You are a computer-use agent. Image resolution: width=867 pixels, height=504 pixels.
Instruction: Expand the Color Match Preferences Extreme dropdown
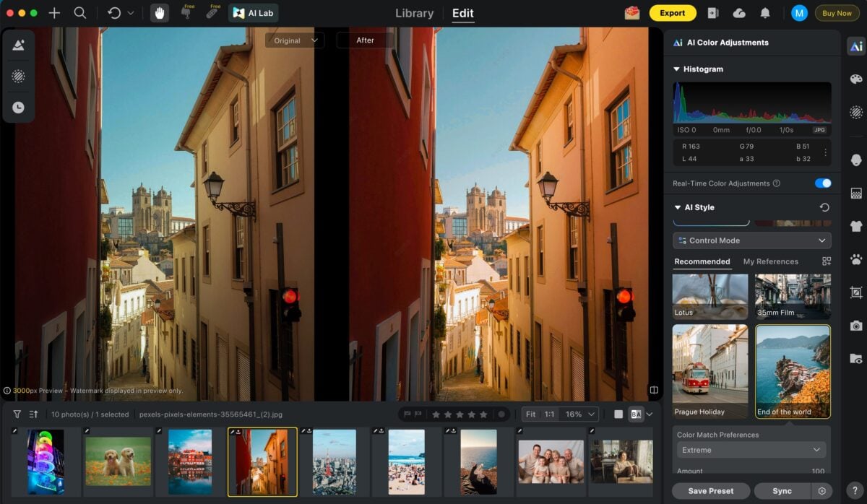[x=751, y=450]
